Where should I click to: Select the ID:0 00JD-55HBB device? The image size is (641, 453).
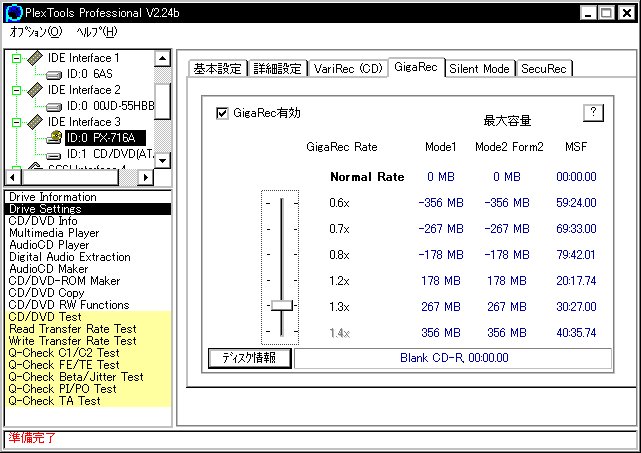pyautogui.click(x=110, y=106)
